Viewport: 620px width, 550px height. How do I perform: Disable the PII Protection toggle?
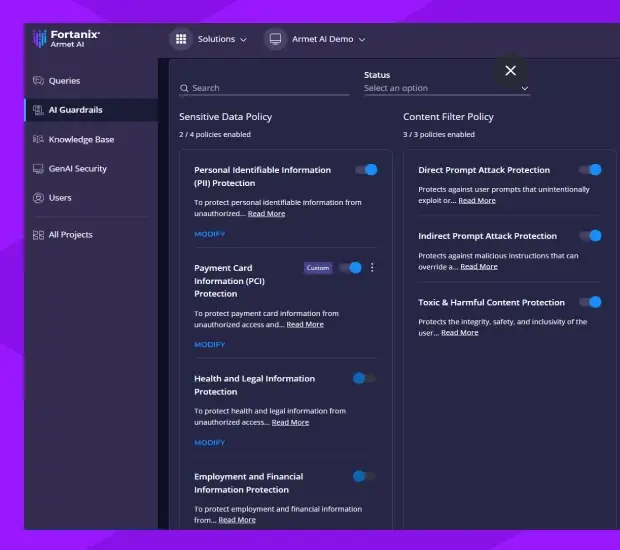pyautogui.click(x=366, y=170)
